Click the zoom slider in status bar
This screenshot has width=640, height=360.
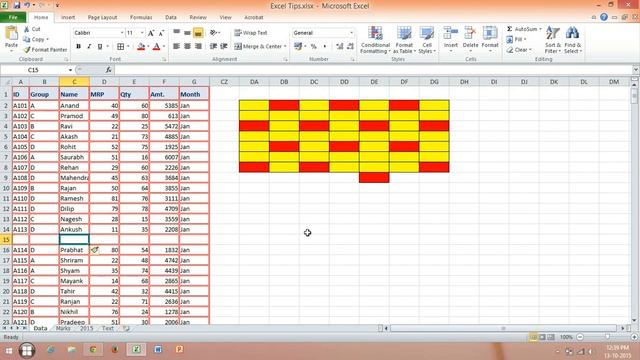pos(607,337)
